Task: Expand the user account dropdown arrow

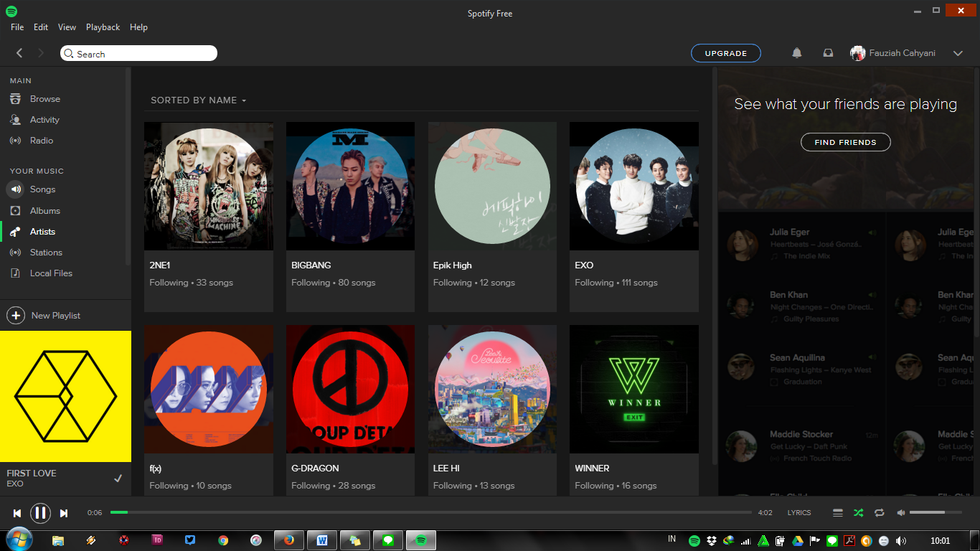Action: click(x=958, y=53)
